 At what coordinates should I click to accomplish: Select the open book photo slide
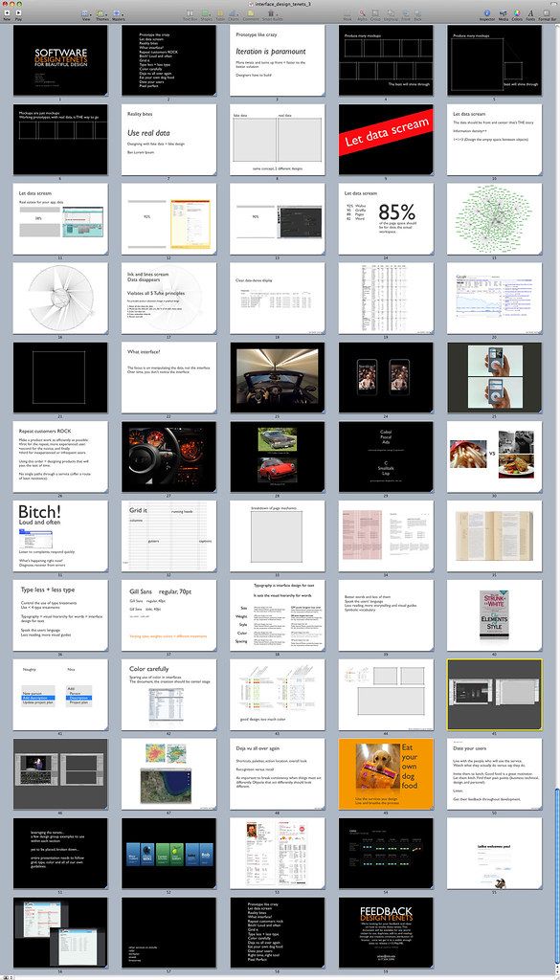pyautogui.click(x=494, y=536)
